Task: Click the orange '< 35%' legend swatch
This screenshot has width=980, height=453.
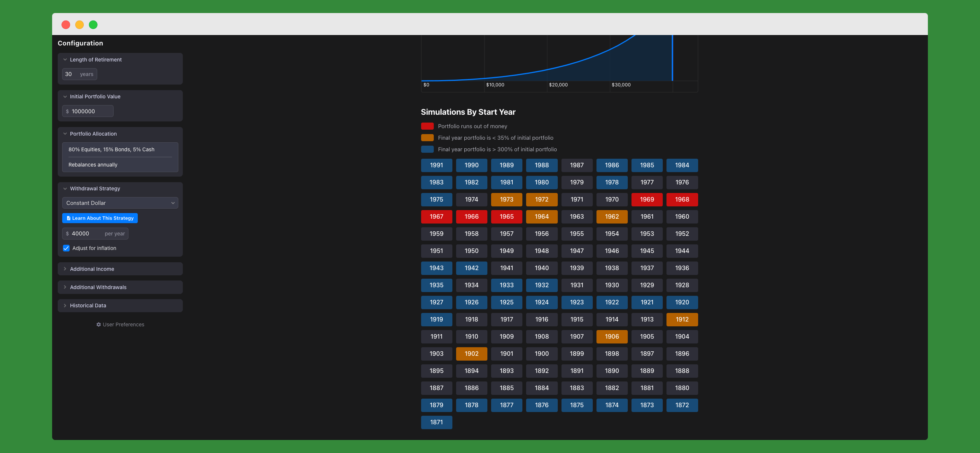Action: [427, 137]
